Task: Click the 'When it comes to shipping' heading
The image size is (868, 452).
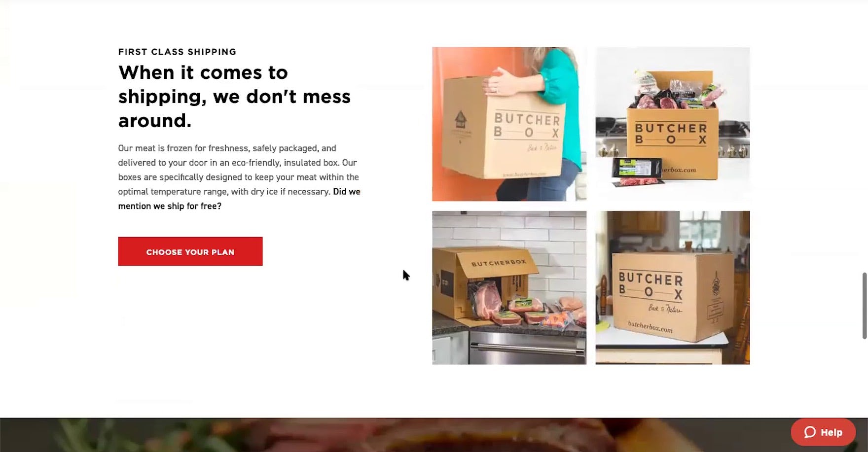Action: 234,96
